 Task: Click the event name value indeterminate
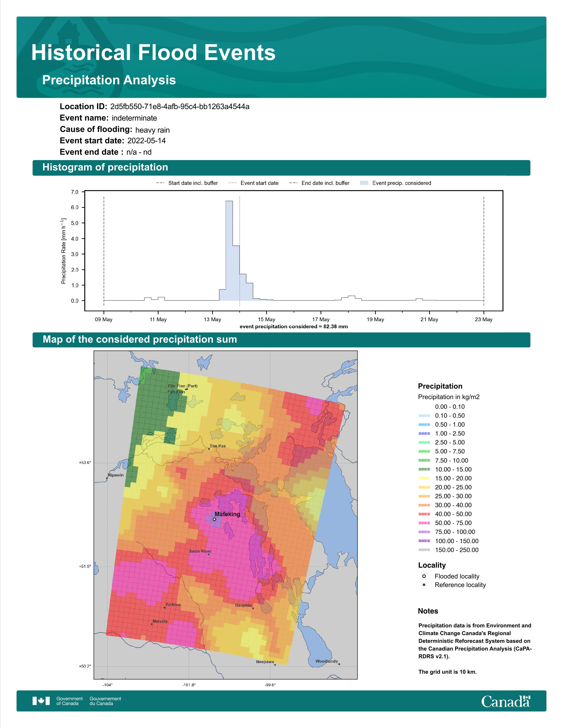pos(134,118)
